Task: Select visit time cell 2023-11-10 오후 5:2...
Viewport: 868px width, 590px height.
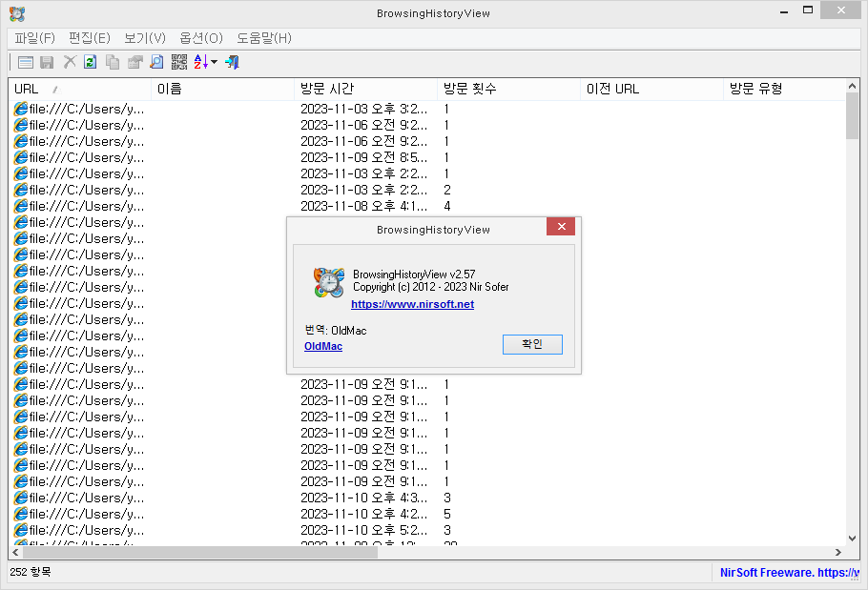Action: click(x=364, y=530)
